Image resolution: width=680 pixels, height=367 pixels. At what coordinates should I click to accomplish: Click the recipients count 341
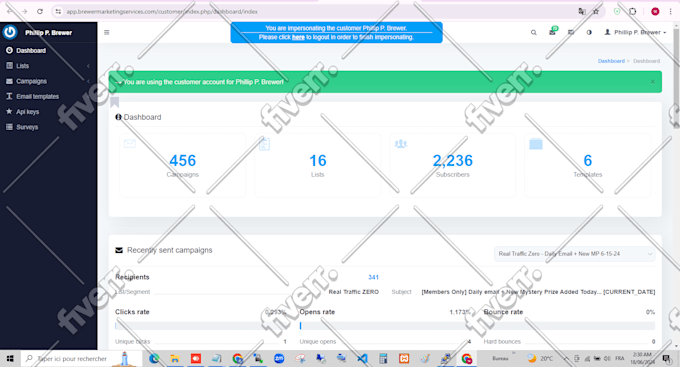373,277
